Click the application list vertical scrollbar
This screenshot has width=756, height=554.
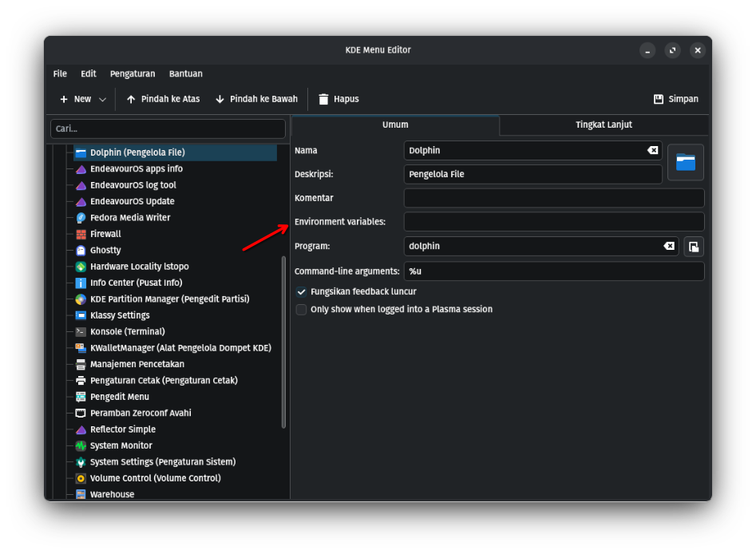coord(283,342)
